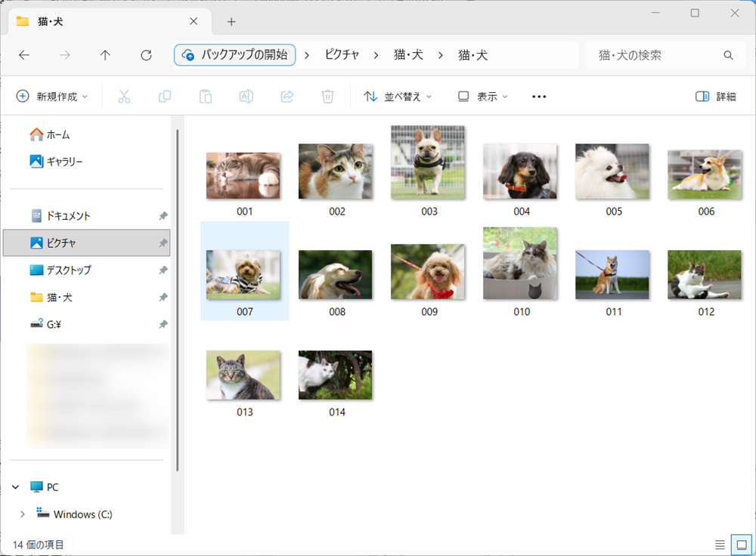Click the Refresh icon in the address bar
The width and height of the screenshot is (756, 556).
point(145,54)
